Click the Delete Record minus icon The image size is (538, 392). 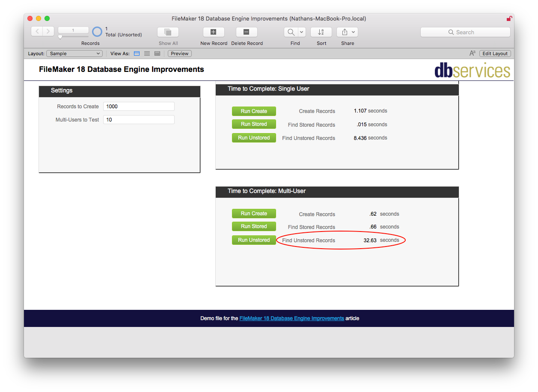(247, 32)
